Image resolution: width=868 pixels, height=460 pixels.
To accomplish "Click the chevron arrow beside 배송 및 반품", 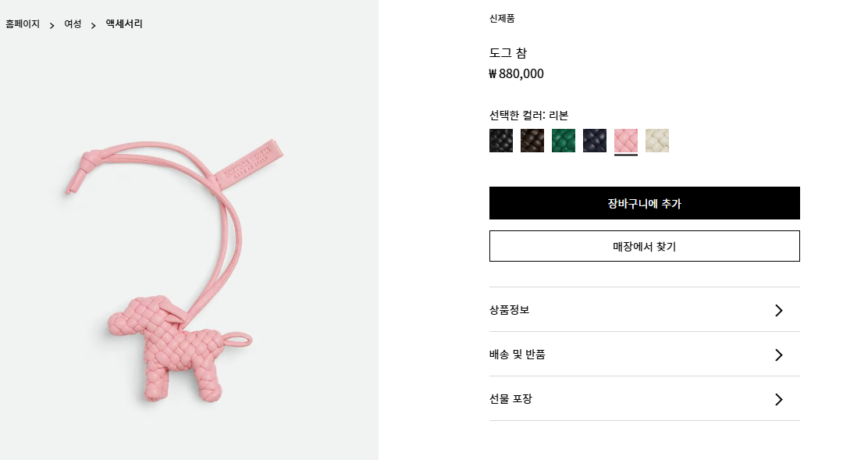I will [778, 355].
